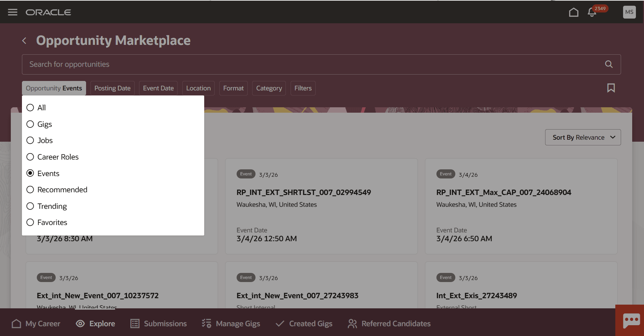This screenshot has height=336, width=644.
Task: Open the Event Date filter
Action: [158, 88]
